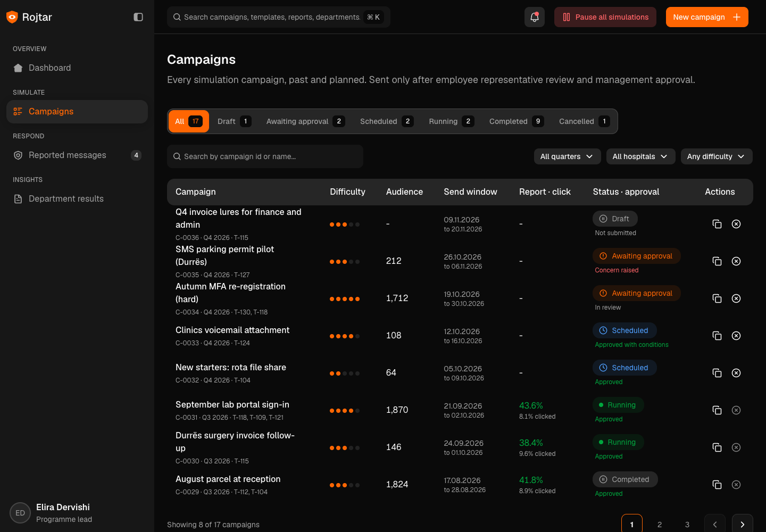Cancel Q4 invoice lures campaign

click(736, 224)
